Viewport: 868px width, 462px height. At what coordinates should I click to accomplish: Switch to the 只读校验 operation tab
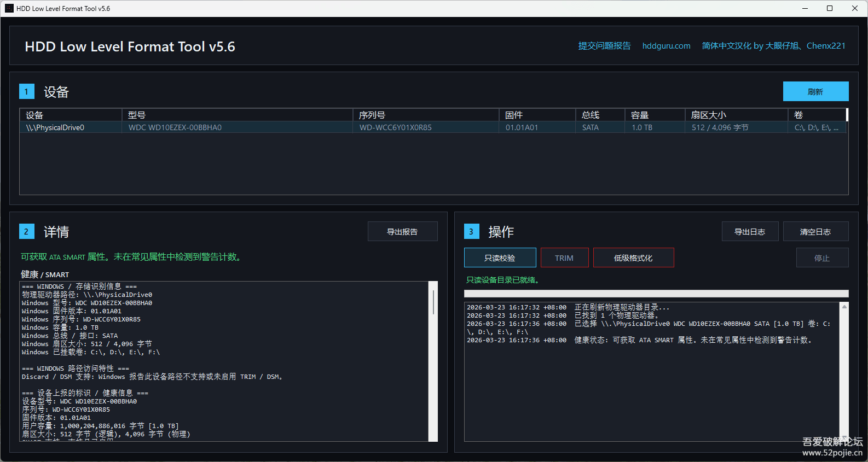[500, 258]
